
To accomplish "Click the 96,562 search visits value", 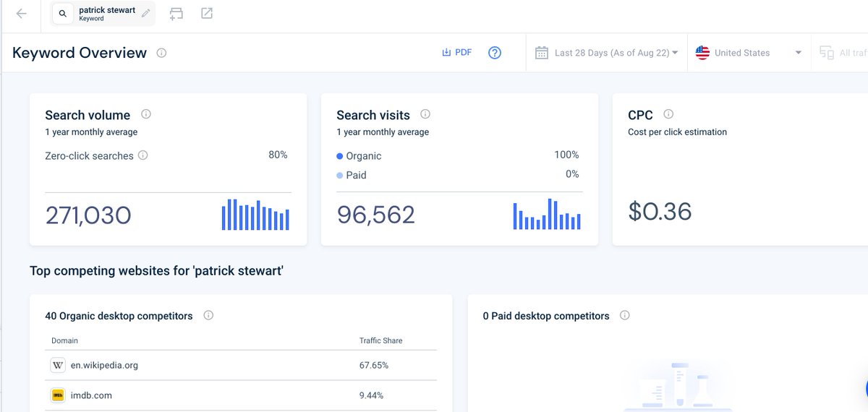I will 375,215.
